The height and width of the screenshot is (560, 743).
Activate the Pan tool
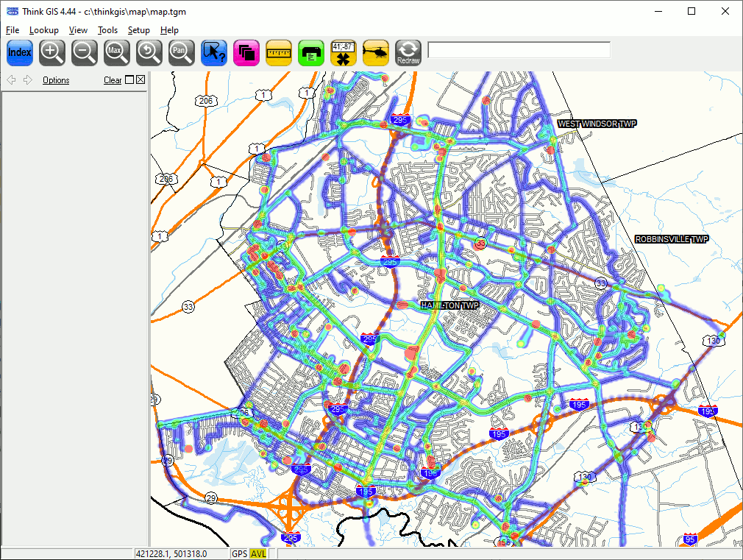(x=182, y=52)
